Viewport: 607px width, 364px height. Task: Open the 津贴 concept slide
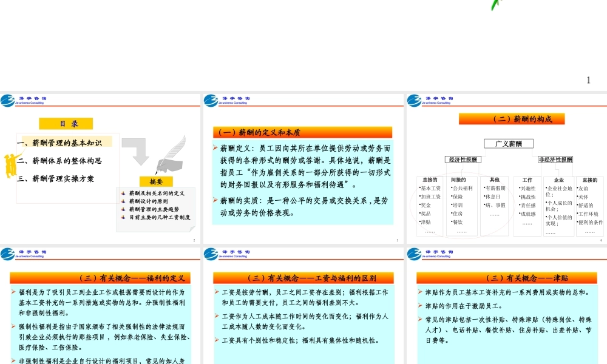[507, 306]
